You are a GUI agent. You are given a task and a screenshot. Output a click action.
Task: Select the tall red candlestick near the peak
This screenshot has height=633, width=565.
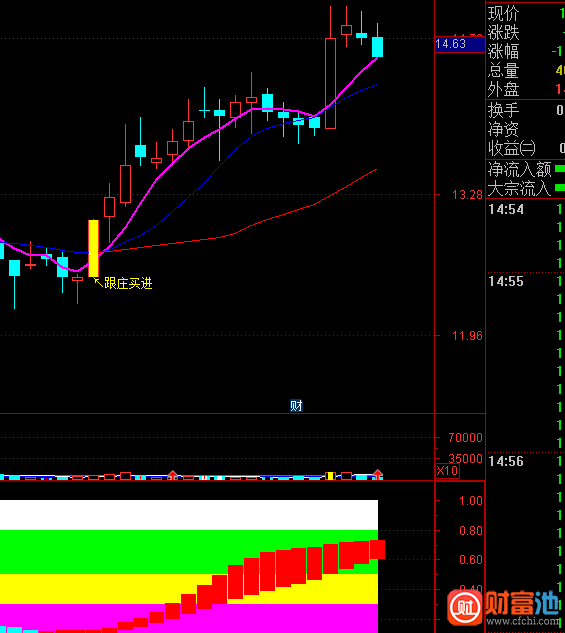point(331,83)
